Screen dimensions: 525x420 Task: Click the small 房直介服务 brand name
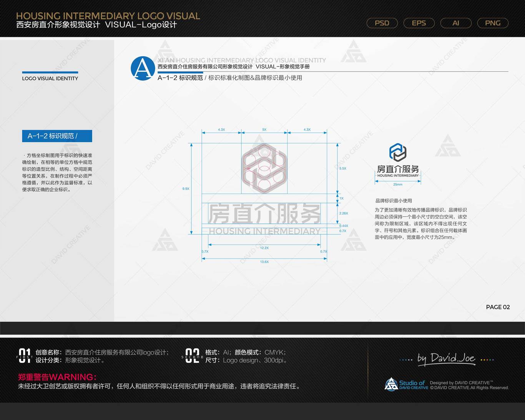(398, 169)
